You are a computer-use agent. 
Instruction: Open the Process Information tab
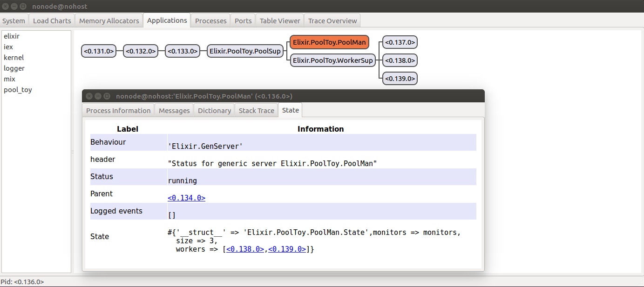tap(118, 110)
